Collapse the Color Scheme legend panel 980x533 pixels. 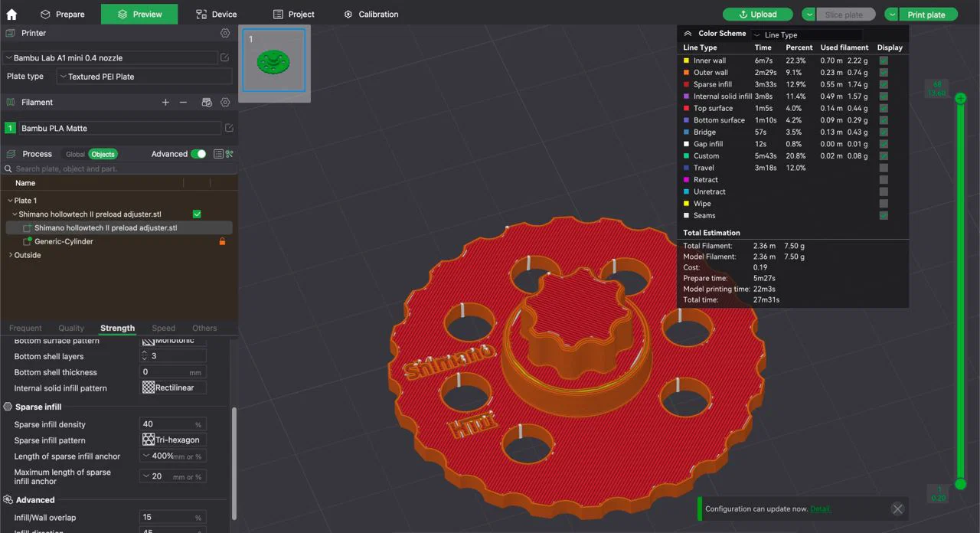tap(688, 34)
